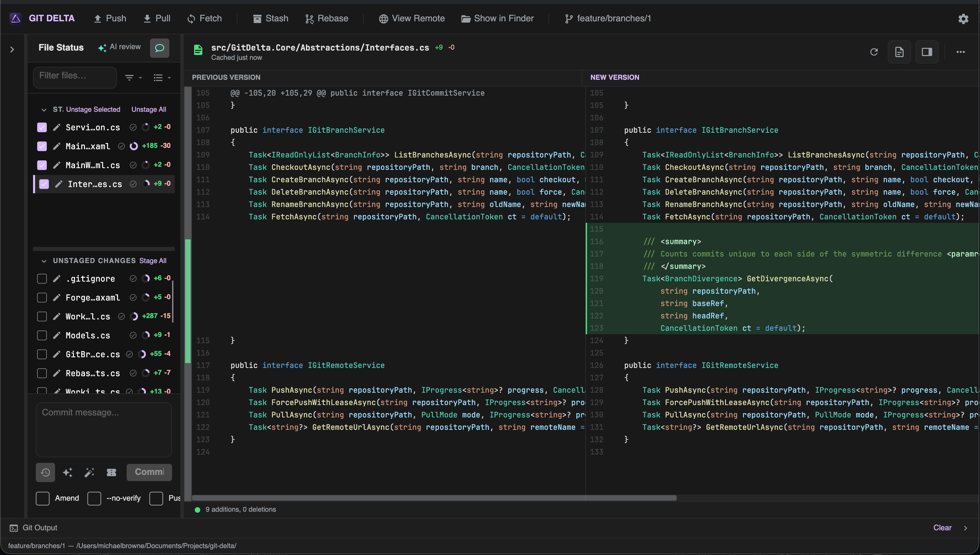The image size is (980, 555).
Task: Click the pencil icon for GitBr…ce.cs
Action: (56, 354)
